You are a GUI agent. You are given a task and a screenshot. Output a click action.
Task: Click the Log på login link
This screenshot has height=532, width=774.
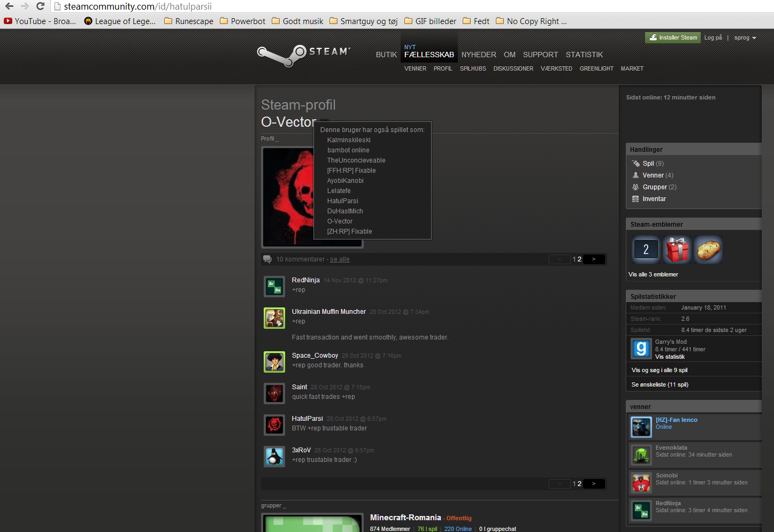coord(712,37)
